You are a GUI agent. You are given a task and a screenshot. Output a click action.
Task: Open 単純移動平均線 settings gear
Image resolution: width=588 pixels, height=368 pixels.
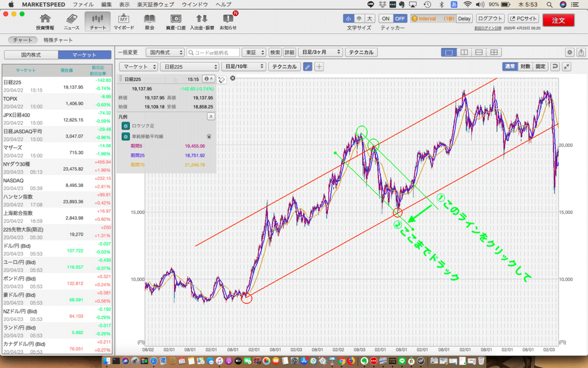pyautogui.click(x=125, y=137)
